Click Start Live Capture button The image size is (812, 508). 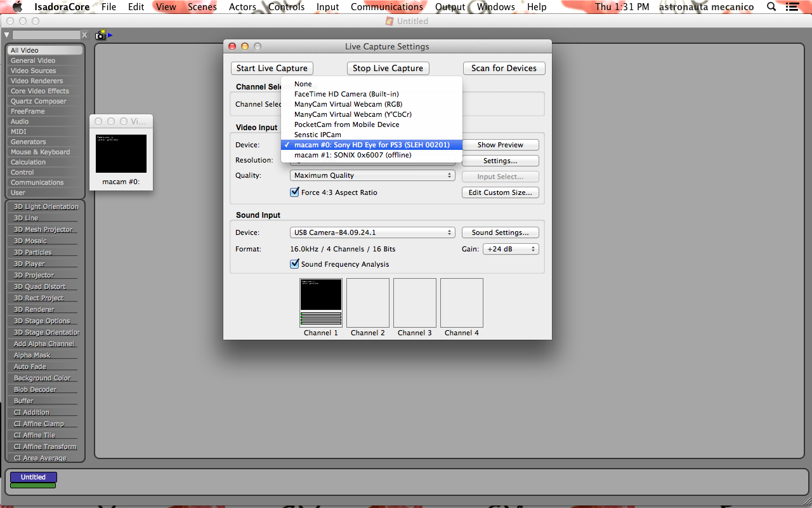272,68
